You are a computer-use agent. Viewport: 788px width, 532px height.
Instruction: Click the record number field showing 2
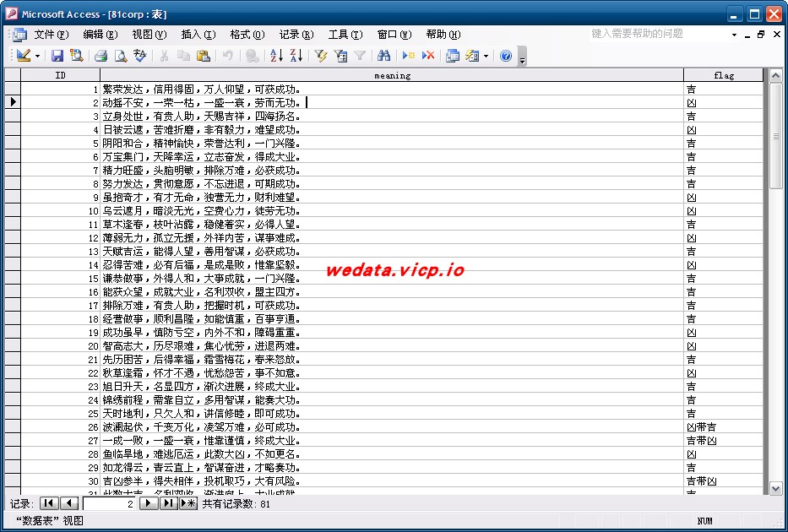click(111, 504)
